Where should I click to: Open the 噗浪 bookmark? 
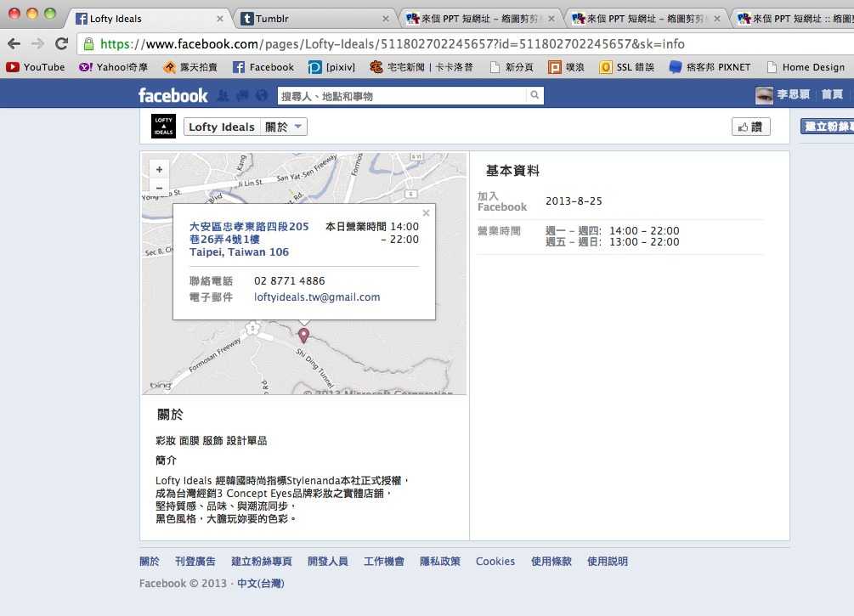click(x=567, y=67)
